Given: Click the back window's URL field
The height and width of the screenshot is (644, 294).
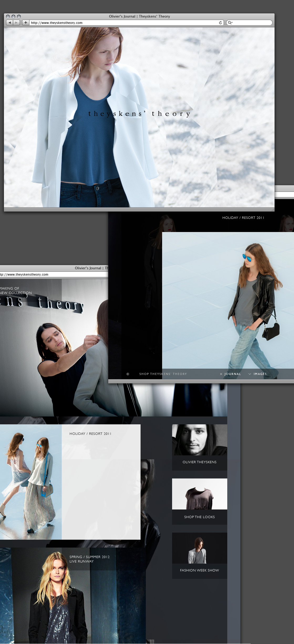Looking at the screenshot, I should tap(54, 274).
